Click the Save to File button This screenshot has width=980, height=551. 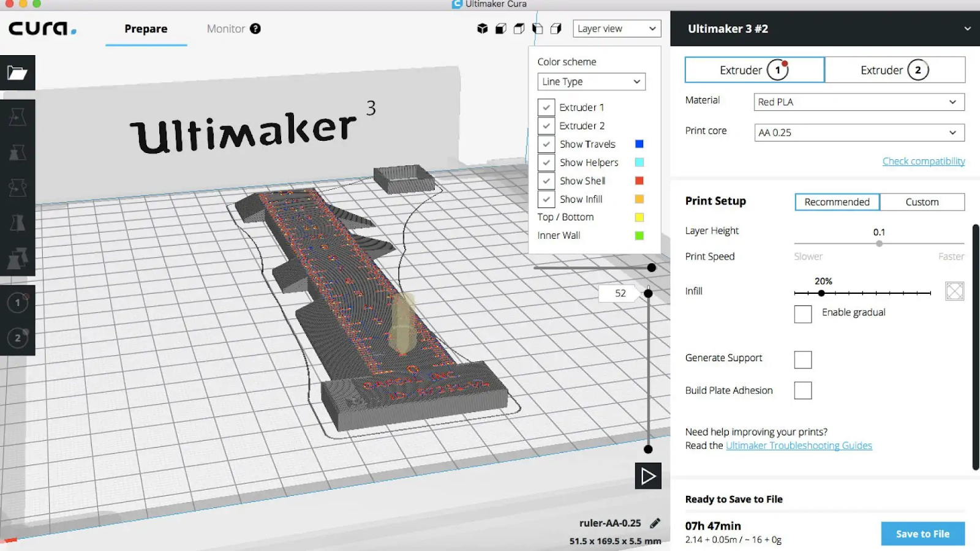pyautogui.click(x=922, y=534)
